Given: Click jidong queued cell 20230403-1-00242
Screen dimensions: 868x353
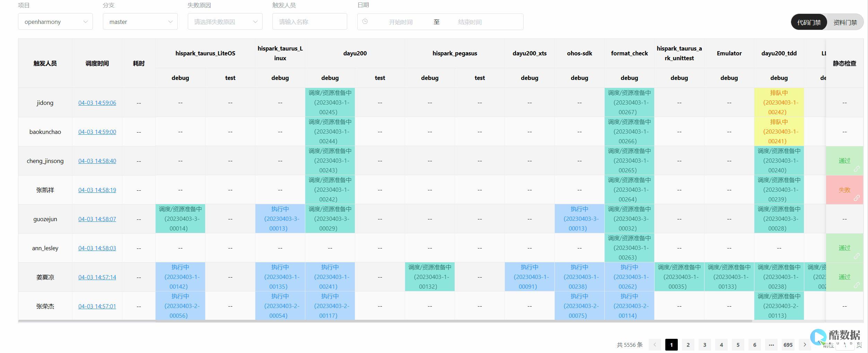Looking at the screenshot, I should 779,102.
